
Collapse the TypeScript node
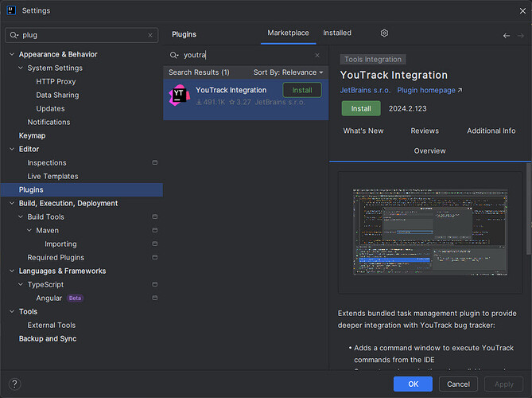tap(21, 284)
